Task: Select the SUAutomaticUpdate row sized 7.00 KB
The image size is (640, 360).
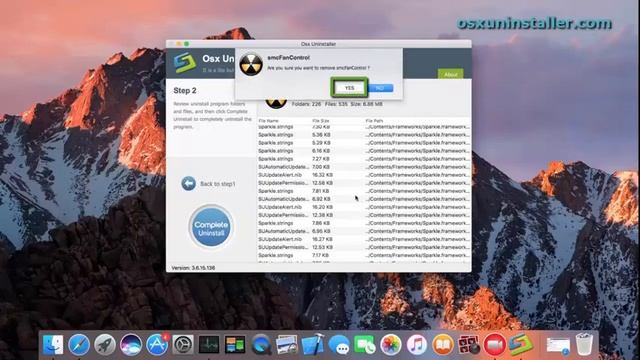Action: pyautogui.click(x=364, y=167)
